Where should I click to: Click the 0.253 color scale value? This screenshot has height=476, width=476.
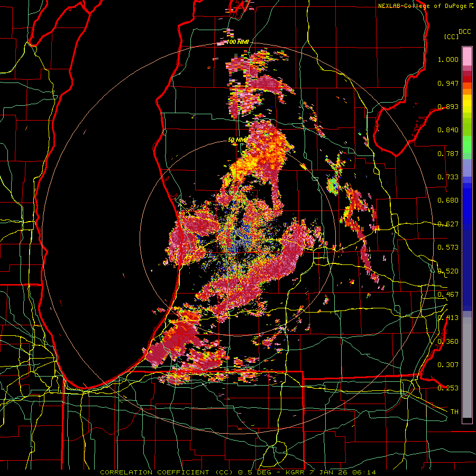tap(448, 388)
